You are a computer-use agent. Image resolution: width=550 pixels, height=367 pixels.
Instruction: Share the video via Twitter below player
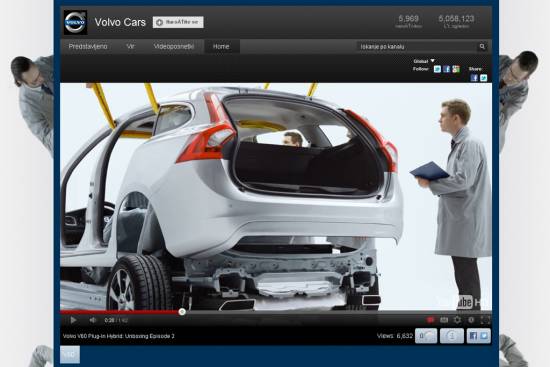[x=484, y=336]
